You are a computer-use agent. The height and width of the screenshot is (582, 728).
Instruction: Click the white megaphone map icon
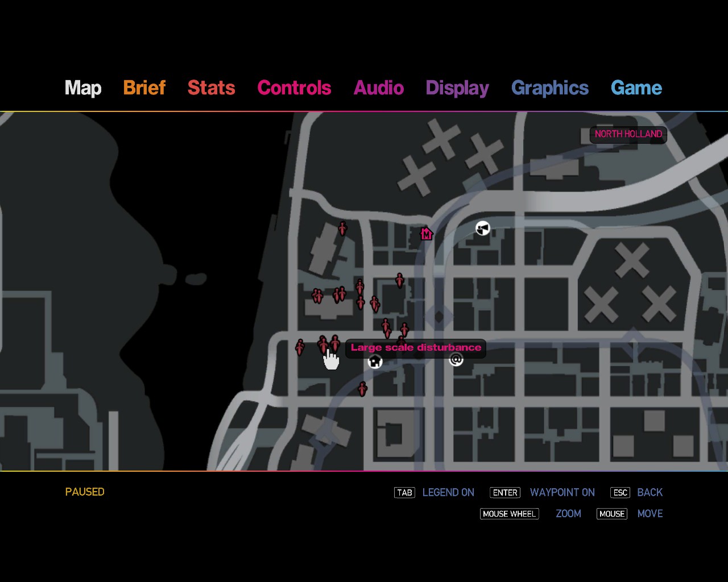click(x=482, y=228)
